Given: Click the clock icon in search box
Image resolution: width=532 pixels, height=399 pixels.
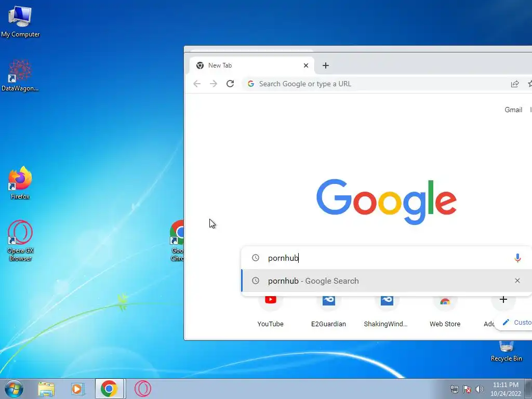Looking at the screenshot, I should [256, 258].
